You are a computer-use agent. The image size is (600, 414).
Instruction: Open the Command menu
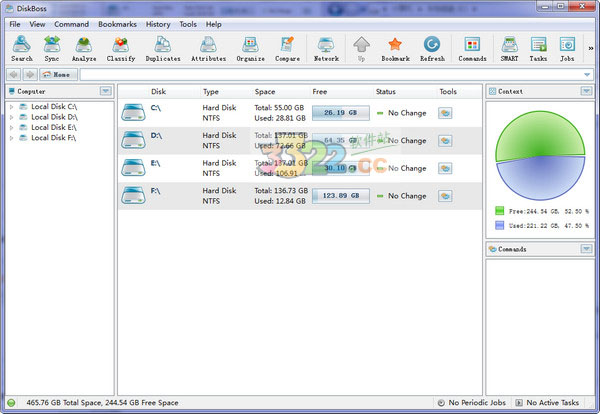coord(71,23)
